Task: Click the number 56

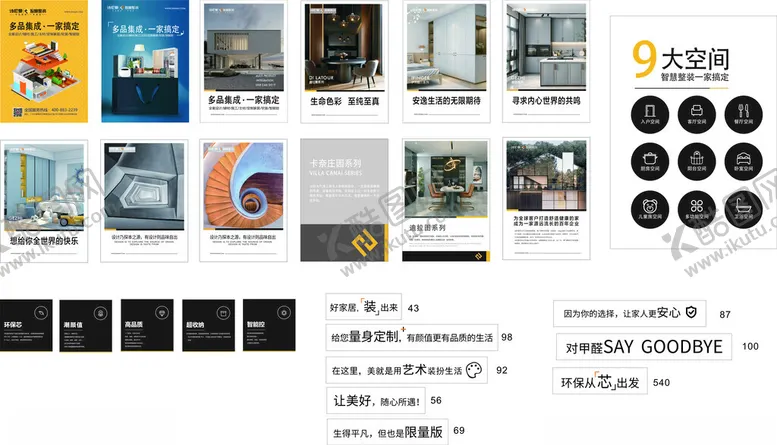Action: tap(436, 400)
